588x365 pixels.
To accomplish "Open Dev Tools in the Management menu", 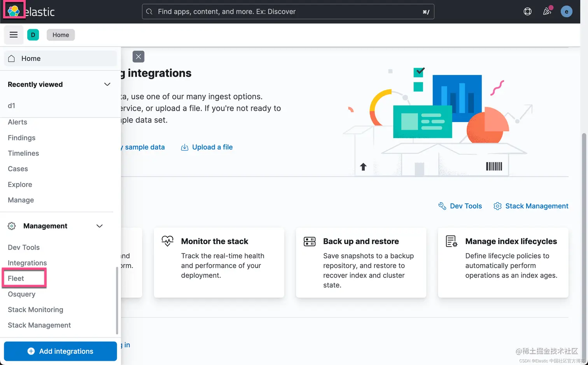I will [24, 248].
